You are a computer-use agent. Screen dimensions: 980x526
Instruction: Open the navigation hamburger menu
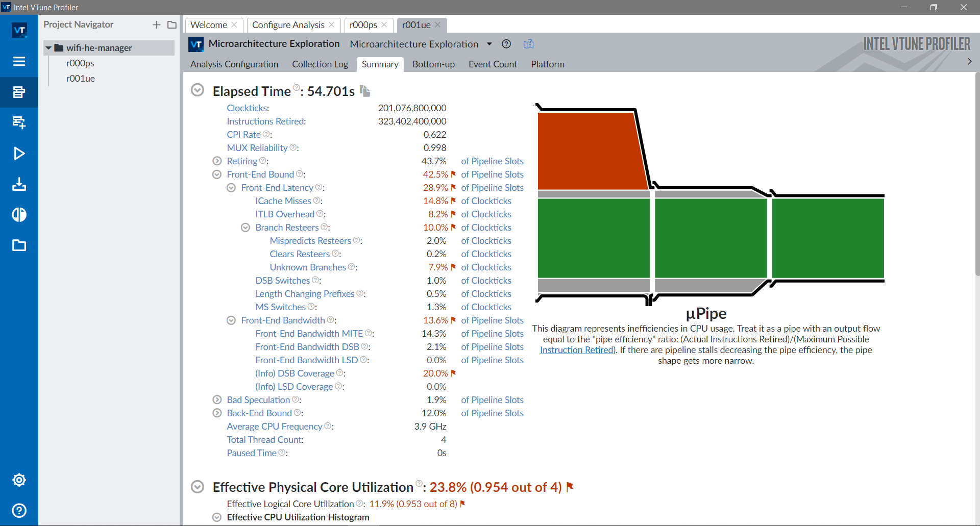(19, 61)
